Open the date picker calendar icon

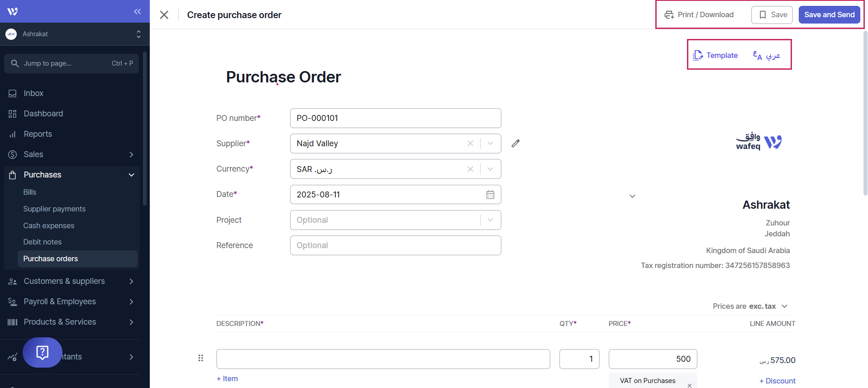point(490,195)
